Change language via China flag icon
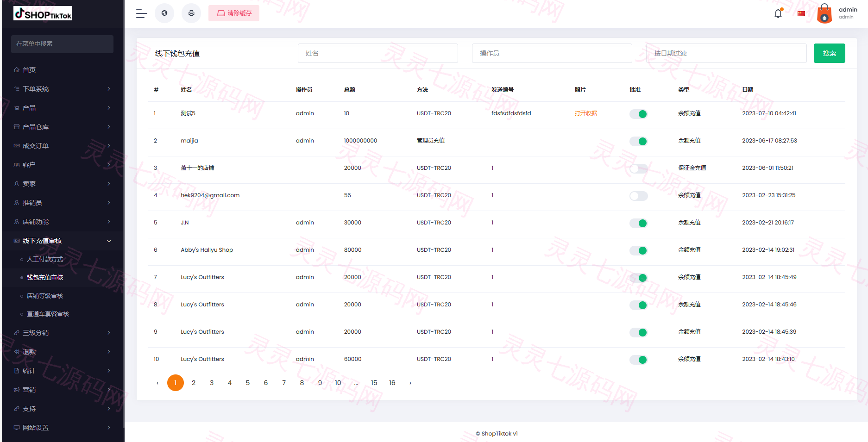Image resolution: width=868 pixels, height=442 pixels. [x=801, y=13]
